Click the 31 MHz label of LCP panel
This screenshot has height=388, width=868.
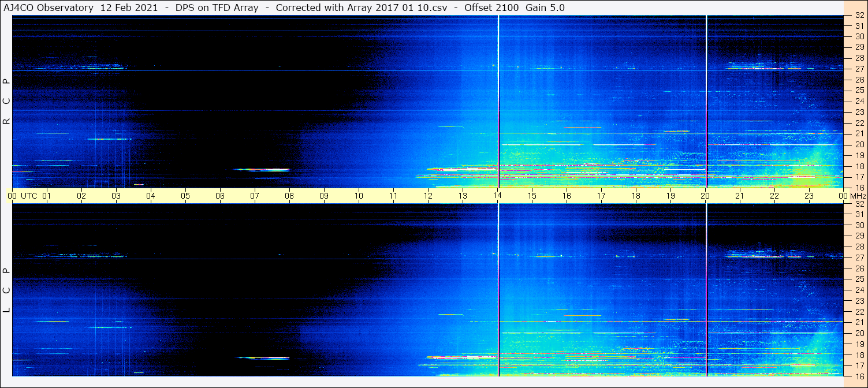click(859, 214)
